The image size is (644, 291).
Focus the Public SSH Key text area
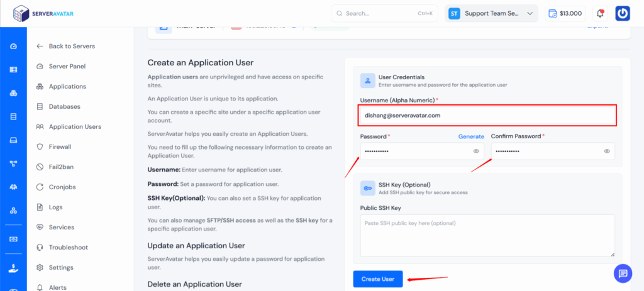(487, 235)
